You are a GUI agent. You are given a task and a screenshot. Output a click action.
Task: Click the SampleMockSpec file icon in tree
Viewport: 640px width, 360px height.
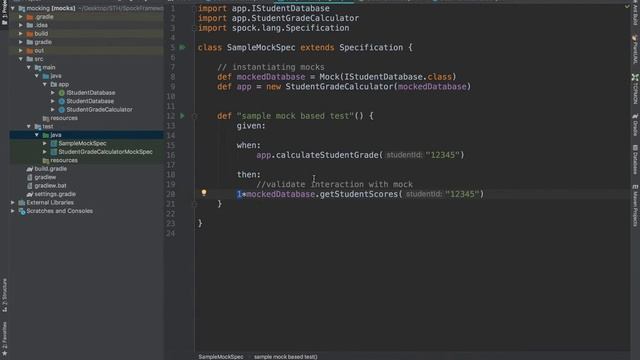click(53, 143)
